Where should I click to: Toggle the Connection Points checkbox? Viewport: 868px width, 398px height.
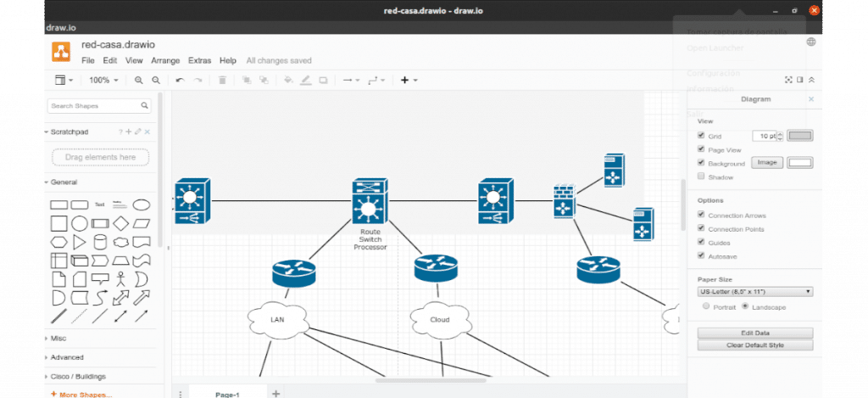(x=701, y=228)
